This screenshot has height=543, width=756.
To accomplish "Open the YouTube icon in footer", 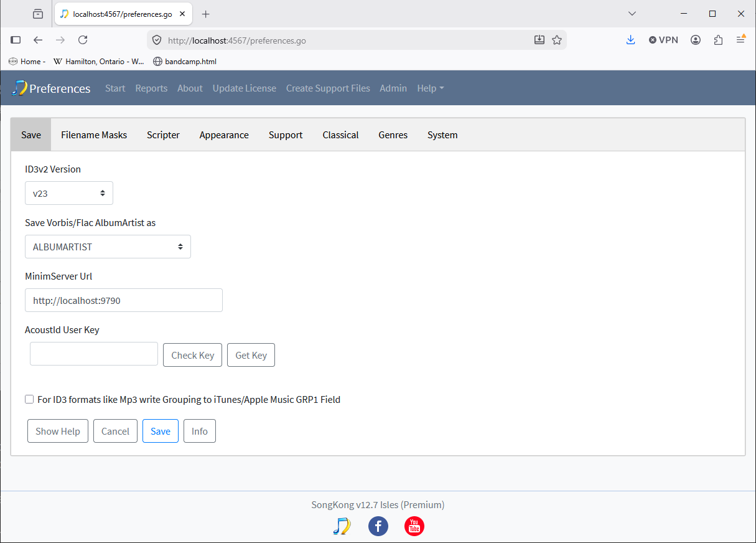I will [414, 526].
